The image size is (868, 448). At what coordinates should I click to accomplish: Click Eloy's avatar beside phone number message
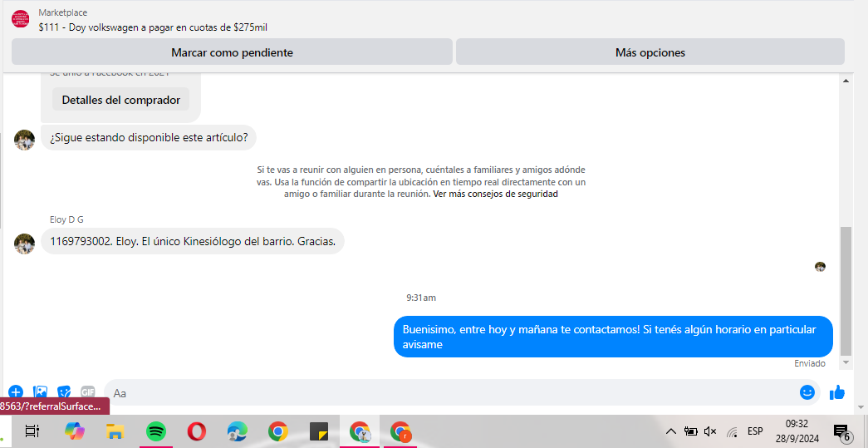24,243
